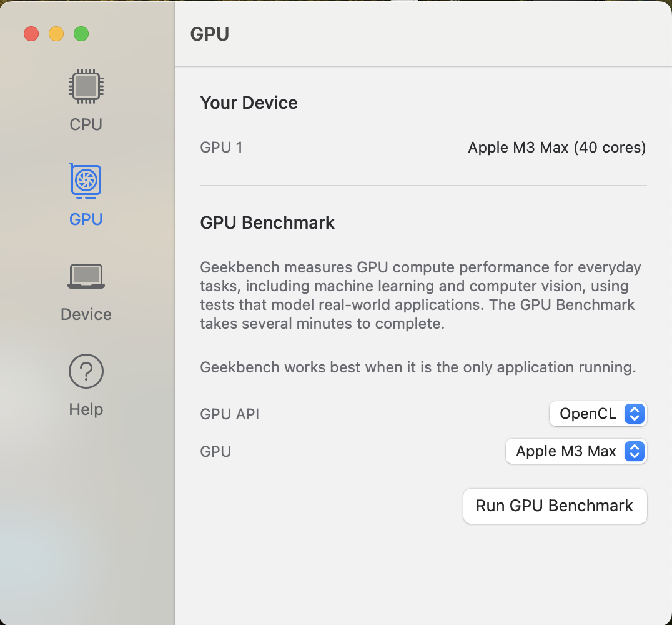Click the 'Geekbench works best' notice text
The height and width of the screenshot is (625, 672).
click(418, 367)
